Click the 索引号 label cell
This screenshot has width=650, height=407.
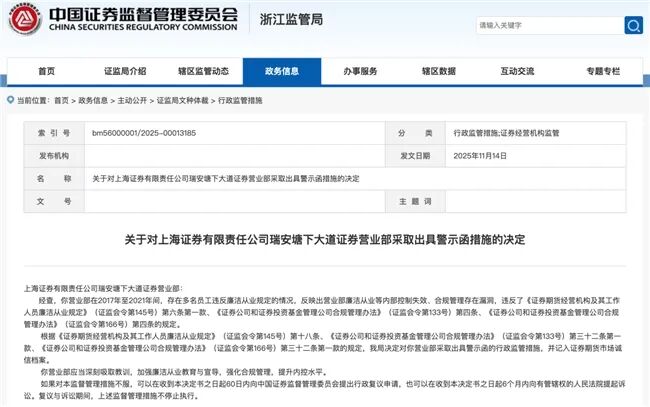54,133
